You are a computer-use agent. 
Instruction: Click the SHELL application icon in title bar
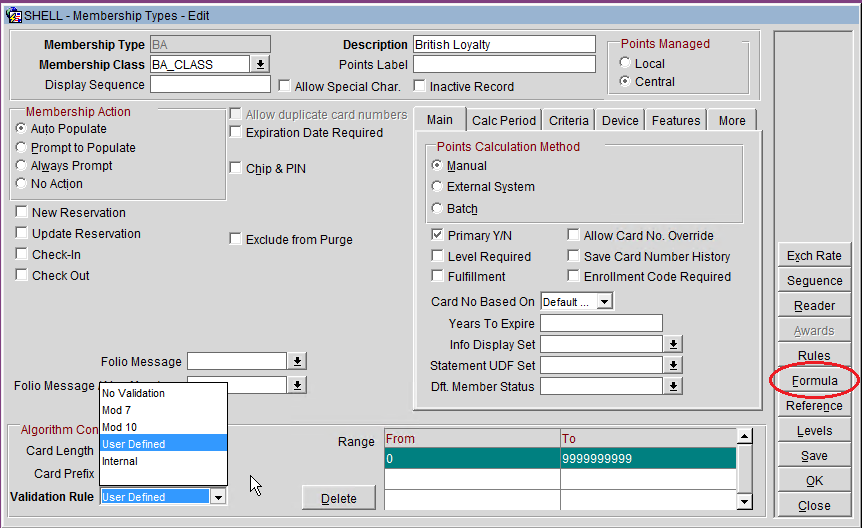15,15
